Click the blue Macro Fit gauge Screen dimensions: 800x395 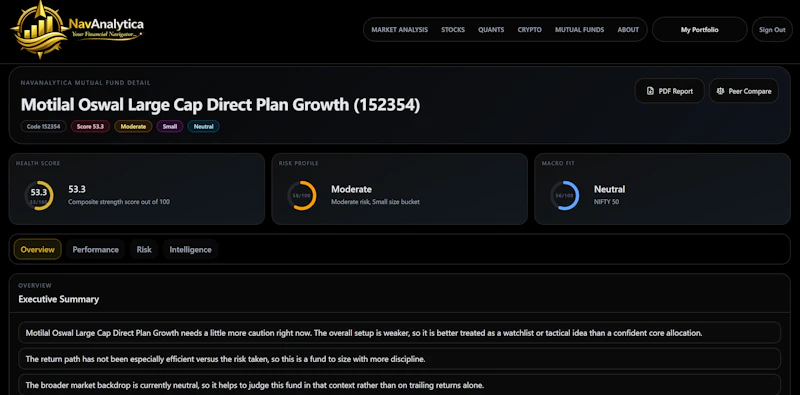click(564, 195)
